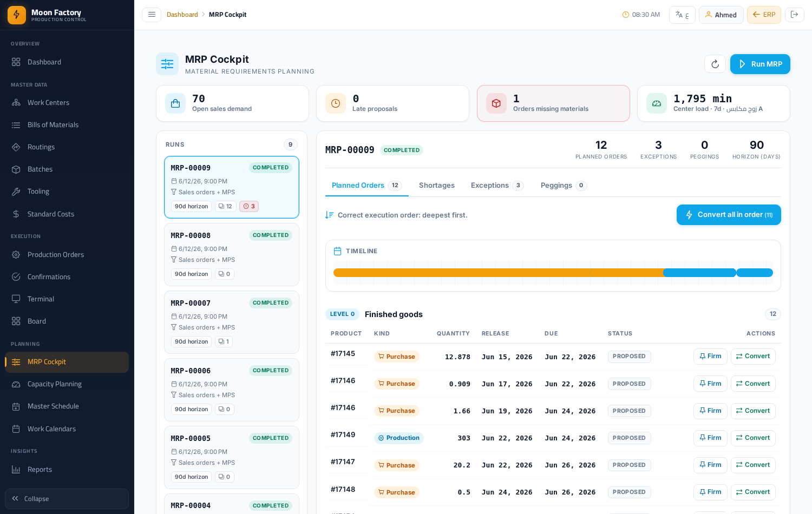The image size is (812, 514).
Task: Switch to the Shortages tab
Action: click(437, 186)
